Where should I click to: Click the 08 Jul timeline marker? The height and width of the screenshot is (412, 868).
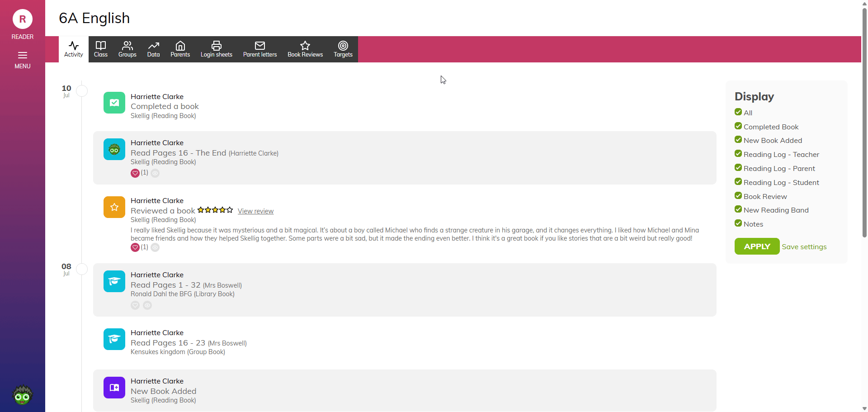coord(82,269)
